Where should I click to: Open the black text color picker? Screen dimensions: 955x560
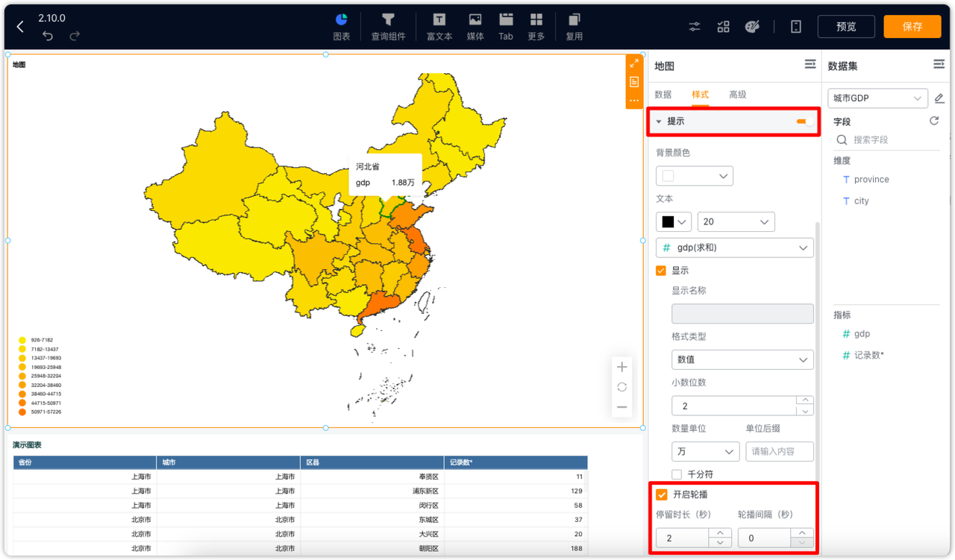coord(673,222)
